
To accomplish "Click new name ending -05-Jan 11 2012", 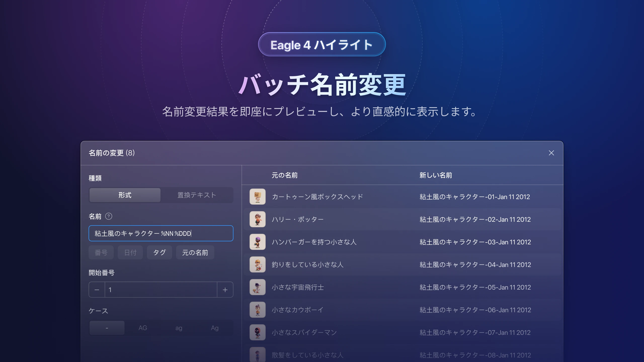I will point(475,287).
